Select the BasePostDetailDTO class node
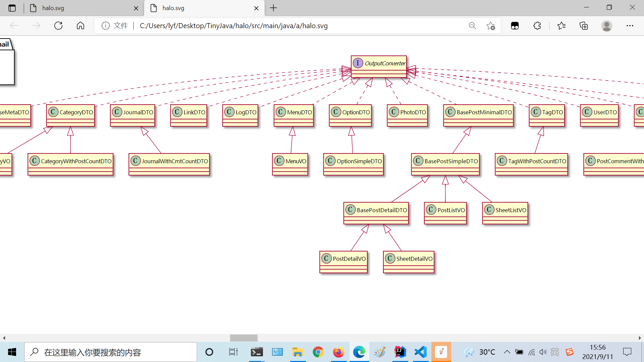 [376, 213]
